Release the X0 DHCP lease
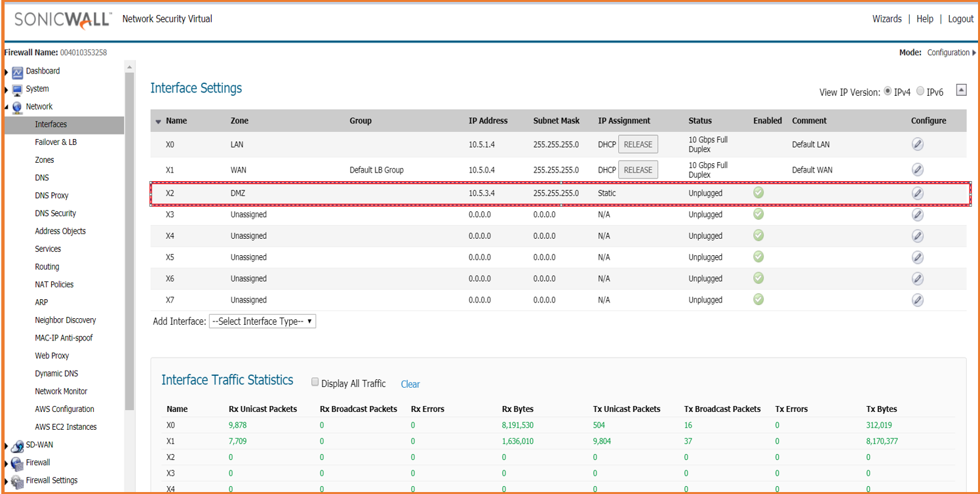 [x=638, y=144]
